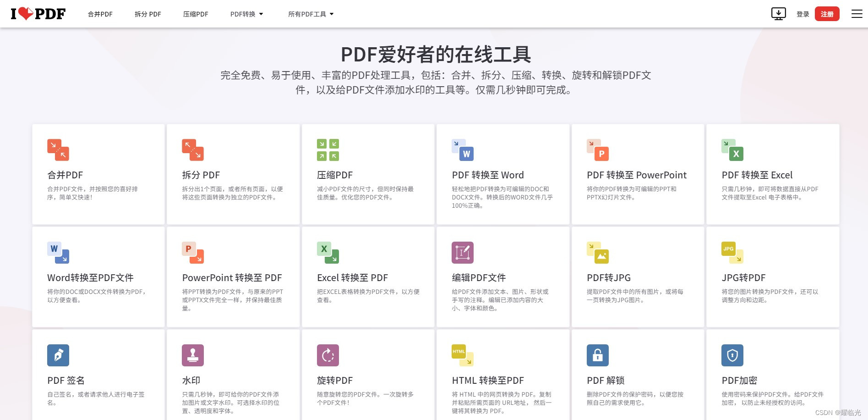The image size is (868, 420).
Task: Click the red 注册 button
Action: [x=827, y=14]
